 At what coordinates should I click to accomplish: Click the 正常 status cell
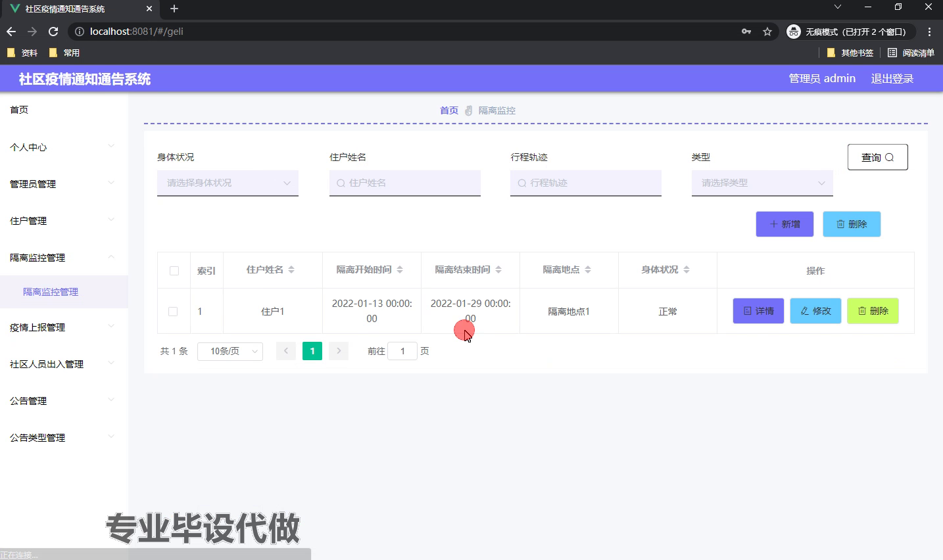[x=667, y=312]
